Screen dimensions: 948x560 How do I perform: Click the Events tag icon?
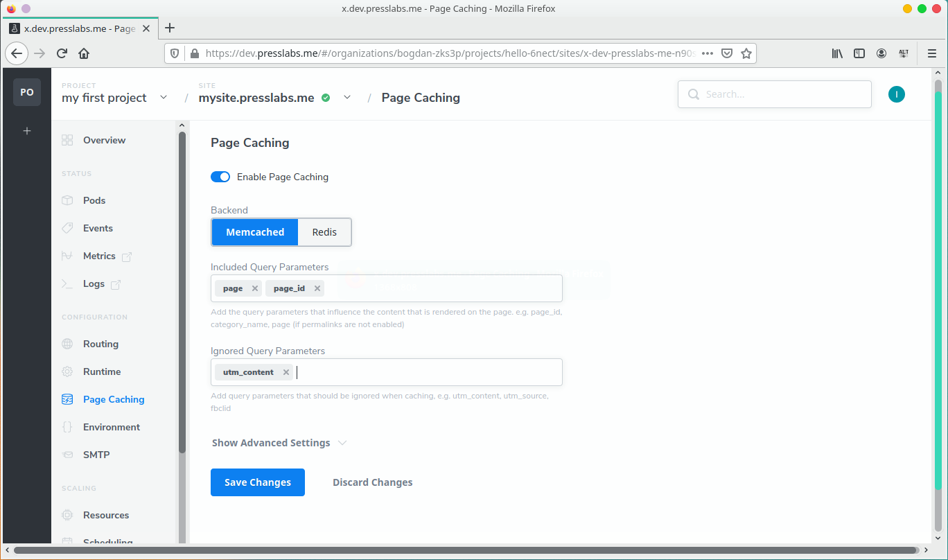(x=67, y=228)
